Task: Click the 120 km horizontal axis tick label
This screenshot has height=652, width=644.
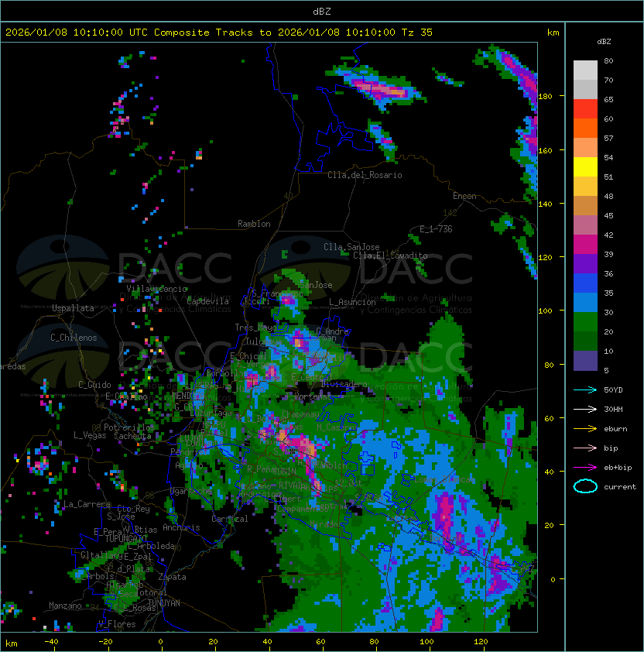Action: (x=481, y=642)
